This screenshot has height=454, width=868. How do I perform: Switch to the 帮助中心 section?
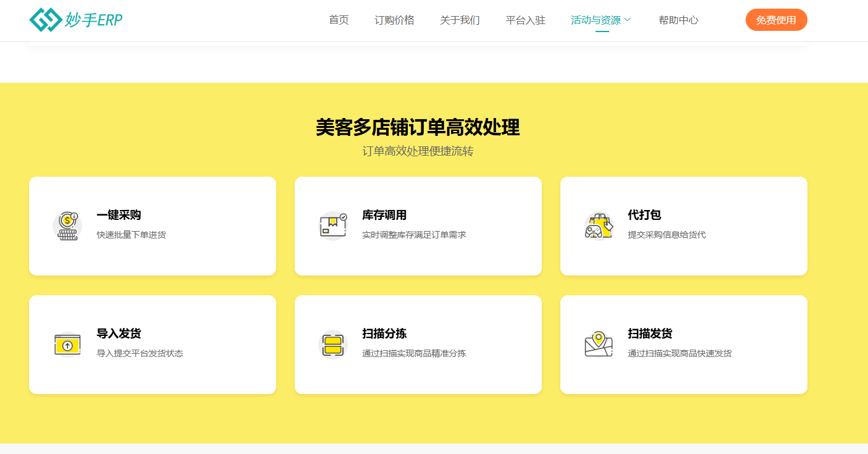point(678,19)
